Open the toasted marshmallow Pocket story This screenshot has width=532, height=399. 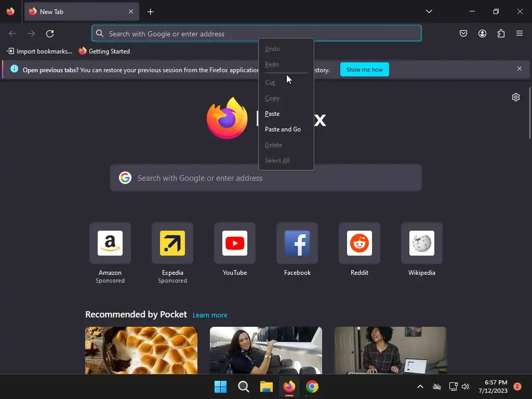(141, 350)
